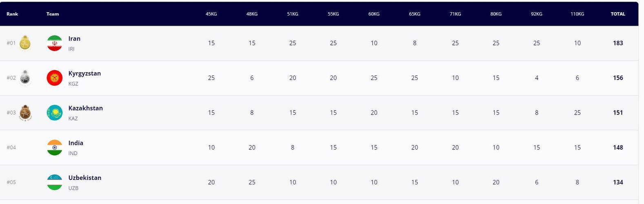Screen dimensions: 644x204
Task: Click the Iran flag icon
Action: tap(55, 43)
